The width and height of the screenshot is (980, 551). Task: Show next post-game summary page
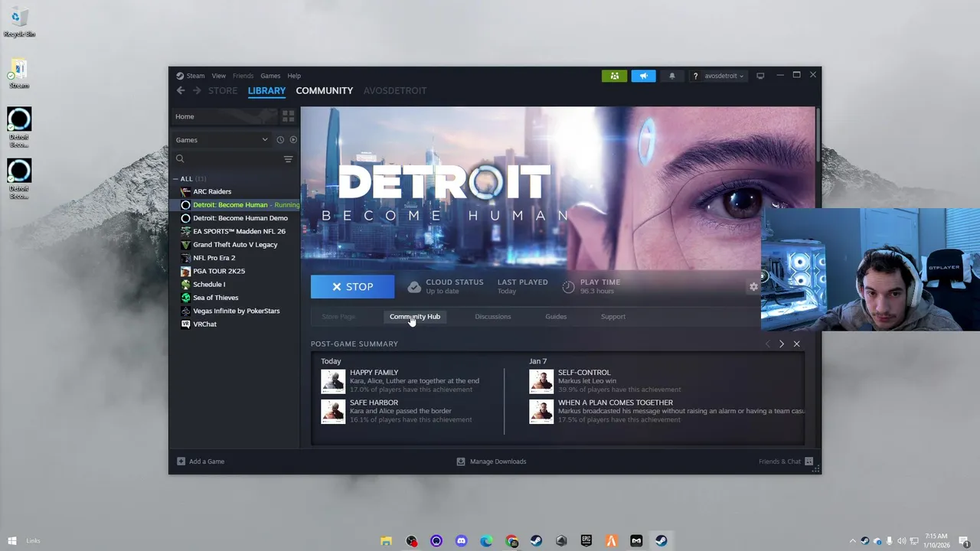click(781, 344)
